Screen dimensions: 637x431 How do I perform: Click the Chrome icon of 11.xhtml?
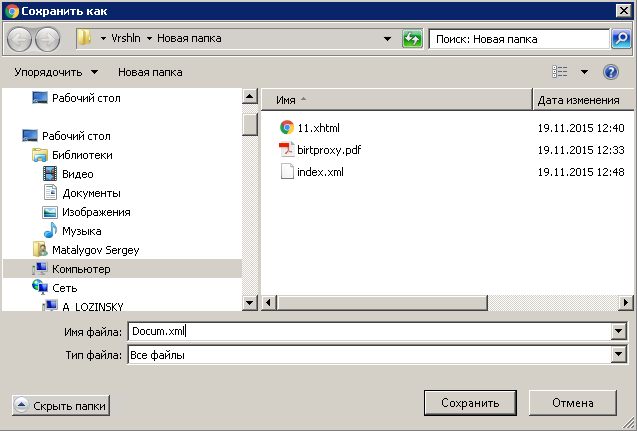click(x=287, y=128)
